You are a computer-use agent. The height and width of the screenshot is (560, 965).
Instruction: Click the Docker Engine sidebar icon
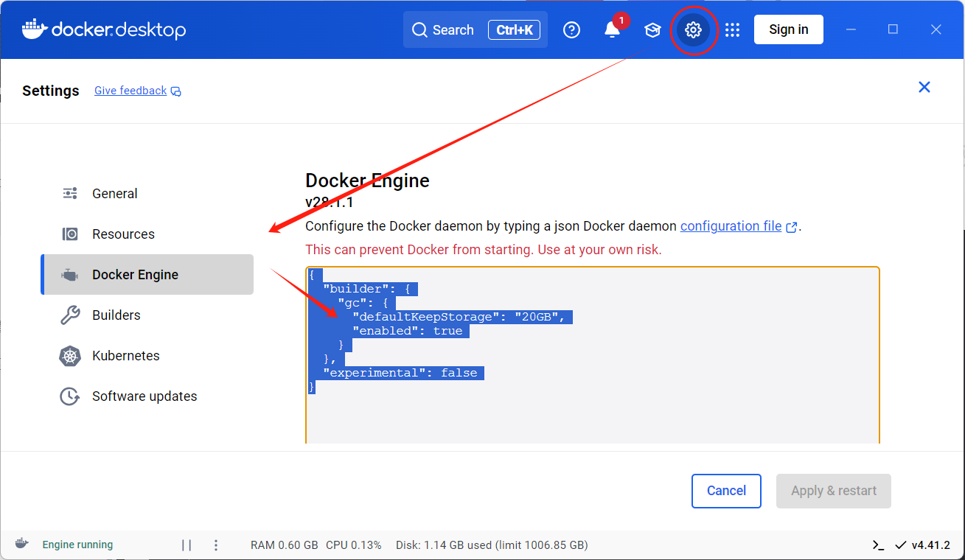point(70,275)
